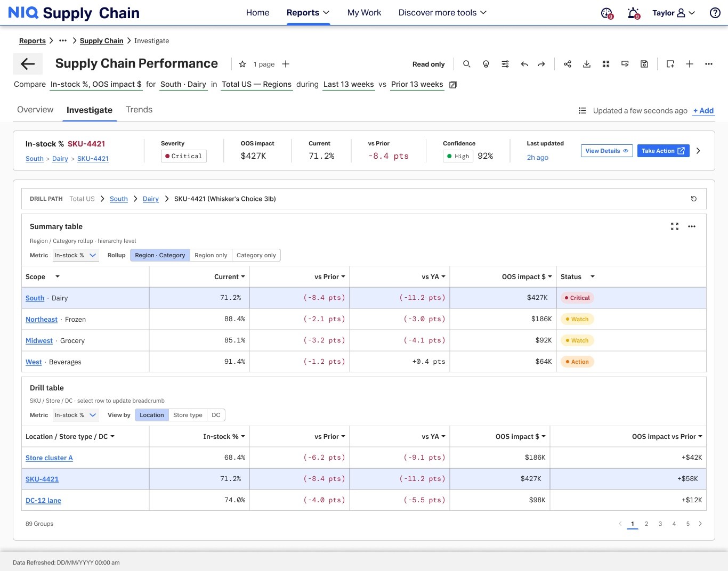Open search with the magnifier icon
728x571 pixels.
[x=467, y=64]
